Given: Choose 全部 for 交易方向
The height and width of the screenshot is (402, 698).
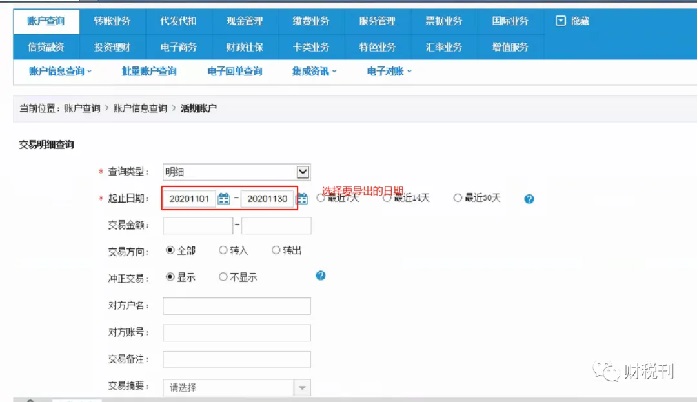Looking at the screenshot, I should click(170, 250).
